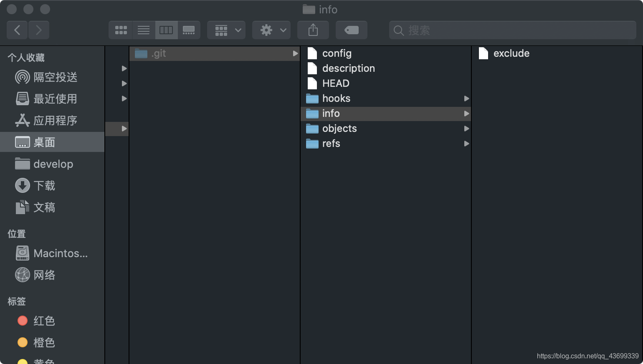Viewport: 643px width, 364px height.
Task: Select the exclude file
Action: click(x=557, y=53)
